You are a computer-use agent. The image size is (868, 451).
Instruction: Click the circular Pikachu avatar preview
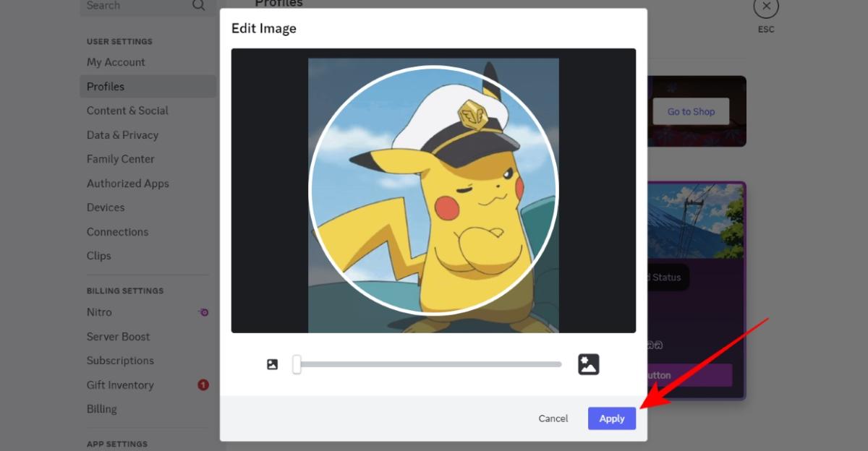tap(433, 190)
